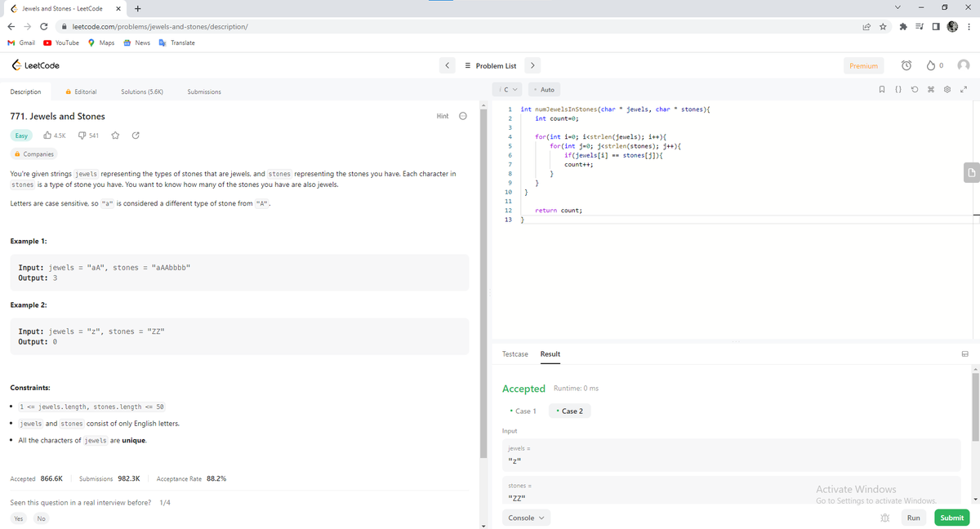Open Translate bookmark
This screenshot has width=980, height=529.
click(176, 42)
